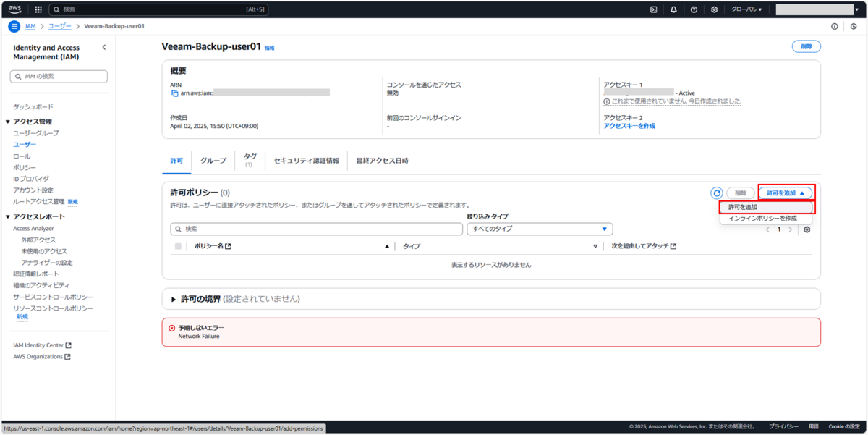Open the privacy footer link
868x435 pixels.
click(783, 427)
